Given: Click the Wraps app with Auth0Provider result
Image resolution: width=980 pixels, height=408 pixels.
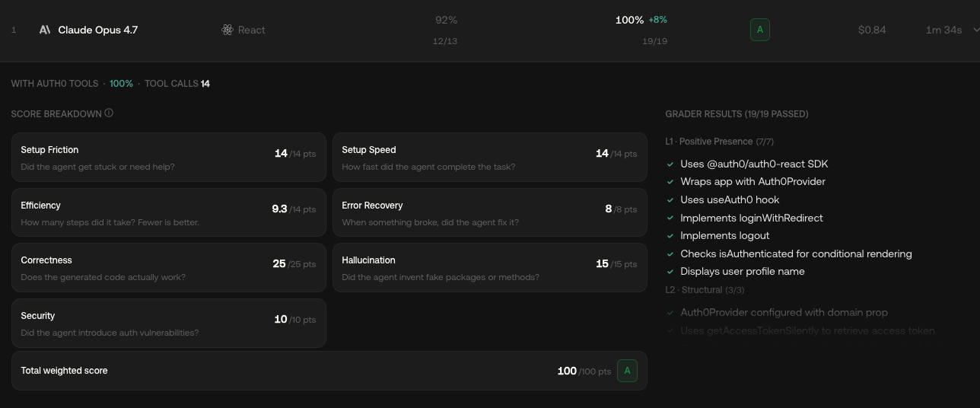Looking at the screenshot, I should coord(752,182).
